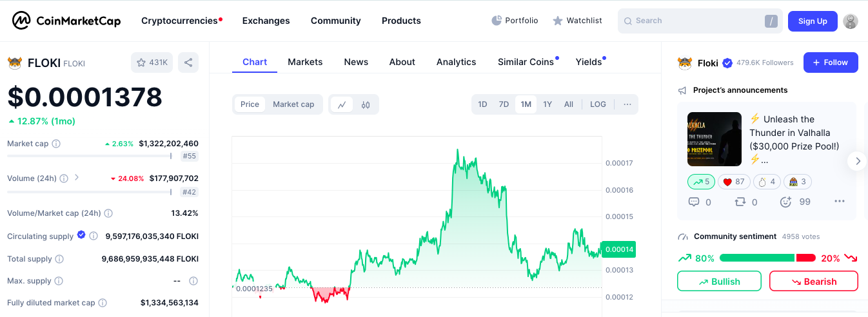Add FLOKI to watchlist via star 431K
868x317 pixels.
pos(152,62)
